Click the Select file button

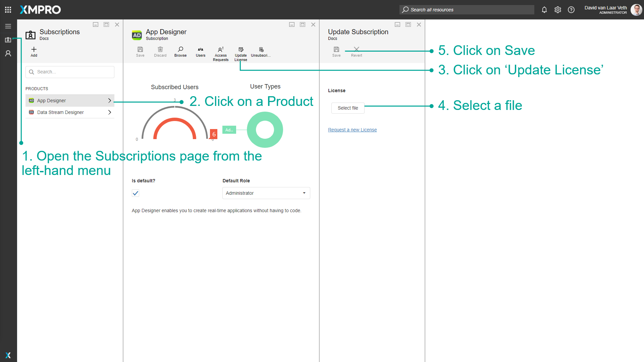pos(348,108)
